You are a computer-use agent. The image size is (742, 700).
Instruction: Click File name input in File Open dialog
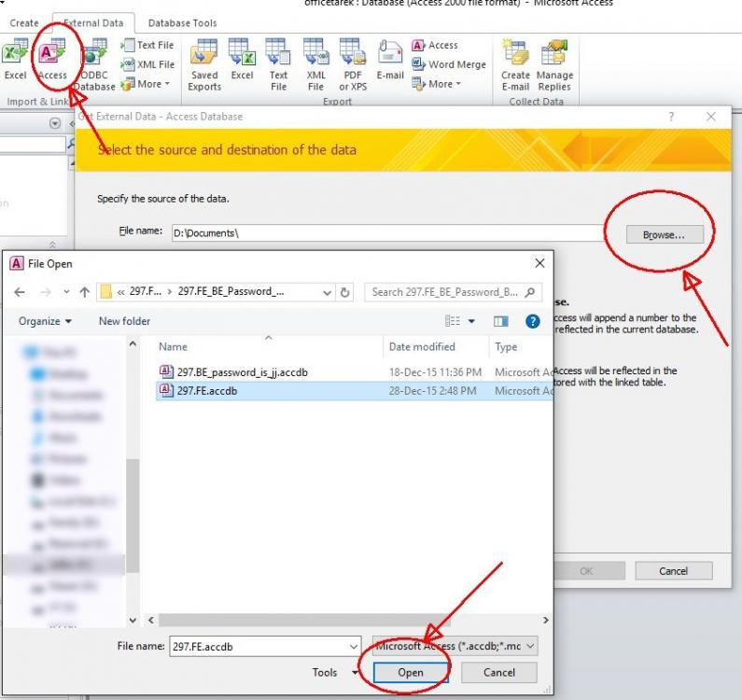[x=265, y=647]
